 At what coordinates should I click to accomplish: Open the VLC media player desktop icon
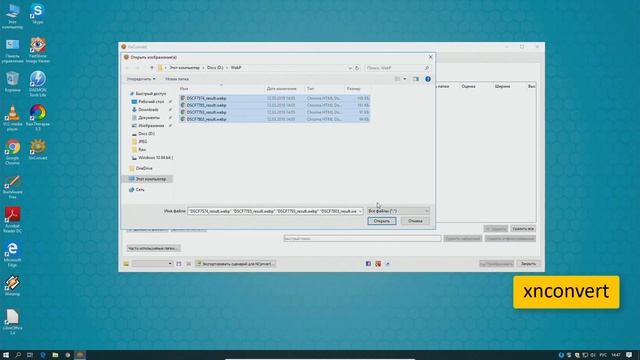coord(12,118)
